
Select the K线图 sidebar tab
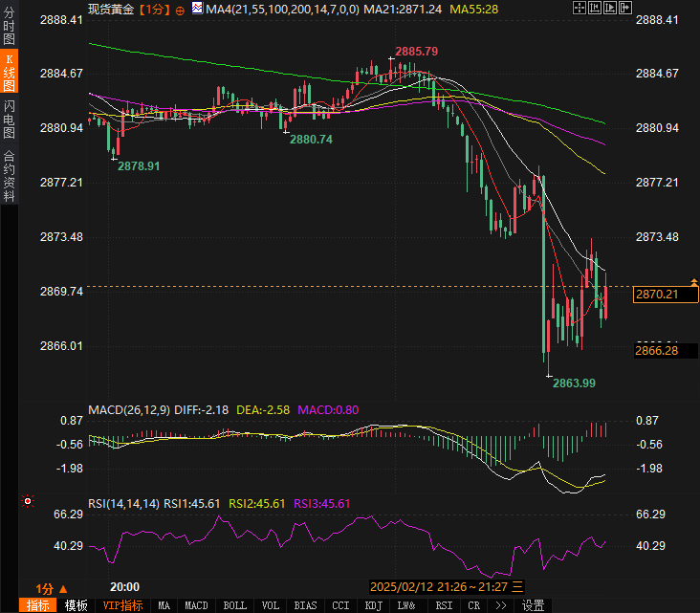pyautogui.click(x=9, y=72)
